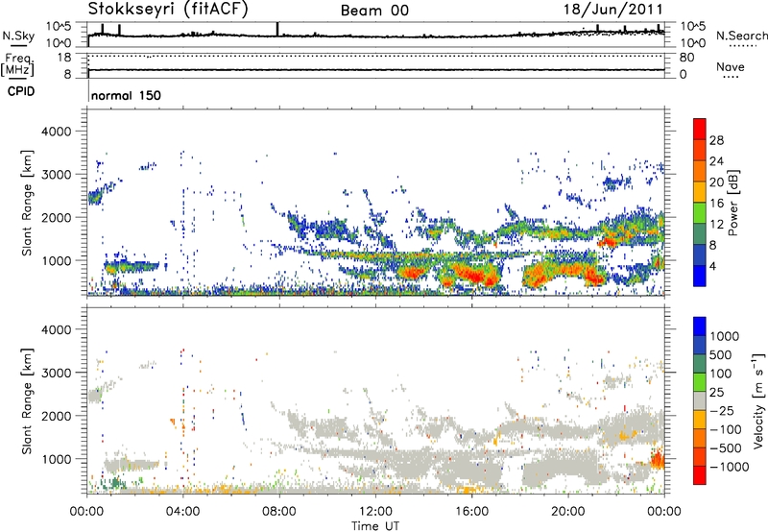The width and height of the screenshot is (768, 532).
Task: Click the tall noise spike near 08:00
Action: (x=277, y=29)
